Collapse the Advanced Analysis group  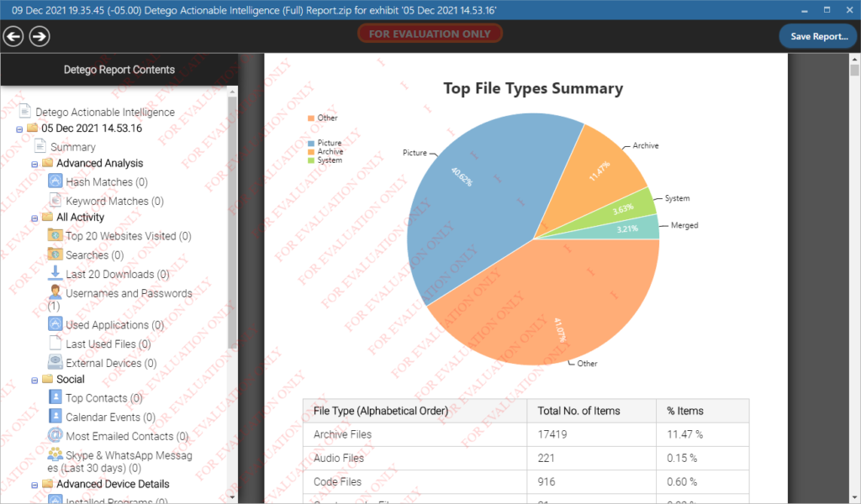point(34,164)
